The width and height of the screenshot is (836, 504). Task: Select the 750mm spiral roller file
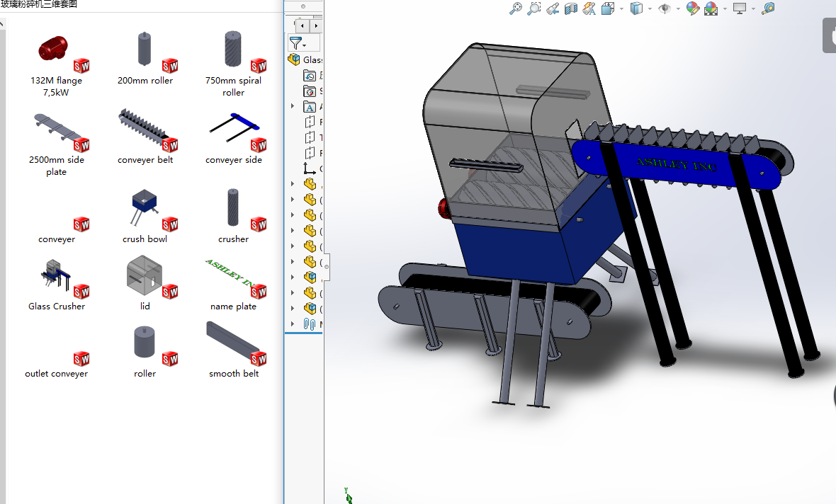pos(234,64)
